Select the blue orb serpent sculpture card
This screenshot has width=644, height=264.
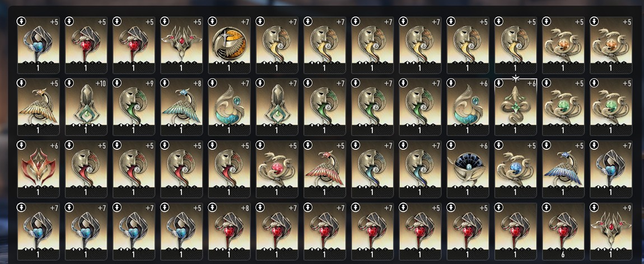[x=515, y=169]
